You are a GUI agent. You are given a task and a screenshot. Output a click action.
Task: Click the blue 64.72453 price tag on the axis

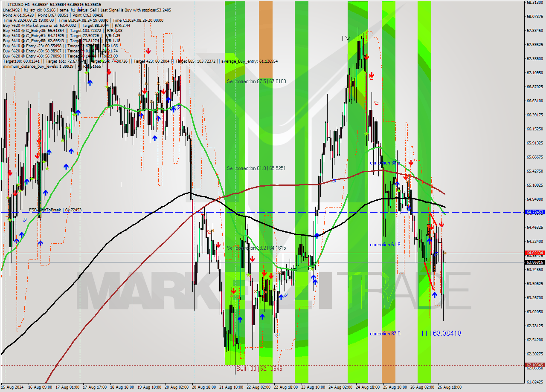[x=535, y=212]
